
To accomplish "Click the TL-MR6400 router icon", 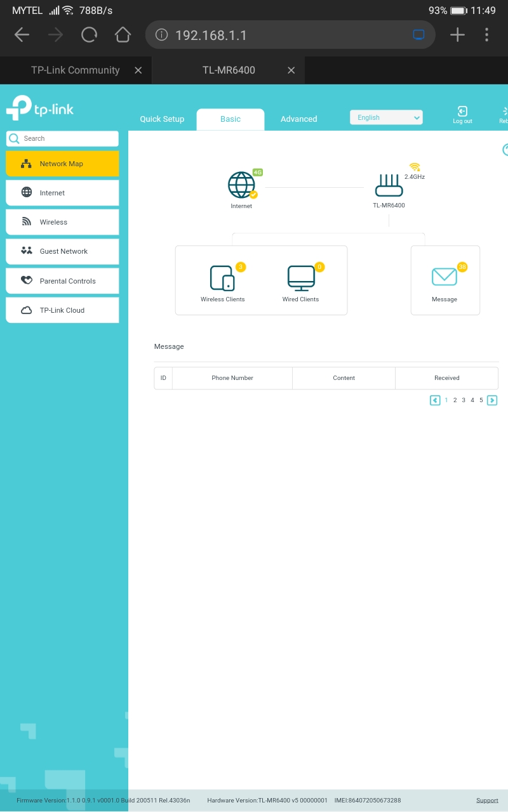I will 389,185.
